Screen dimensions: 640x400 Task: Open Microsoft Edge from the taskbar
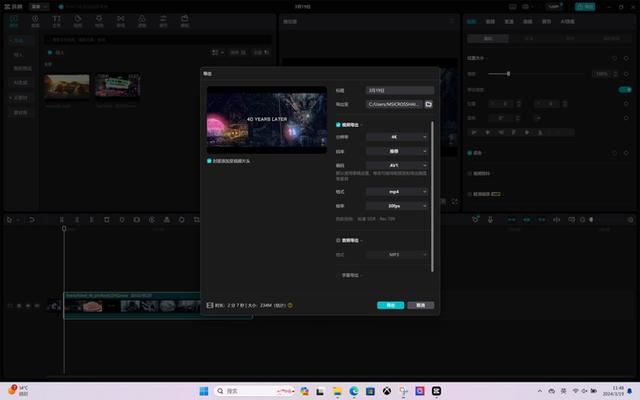(x=353, y=391)
